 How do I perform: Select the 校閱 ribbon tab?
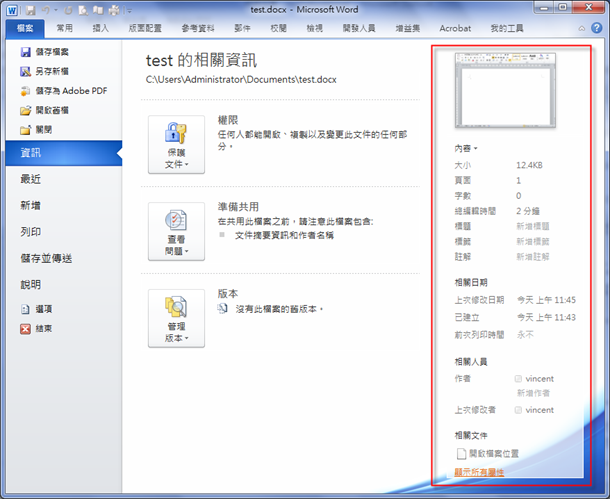pos(279,28)
